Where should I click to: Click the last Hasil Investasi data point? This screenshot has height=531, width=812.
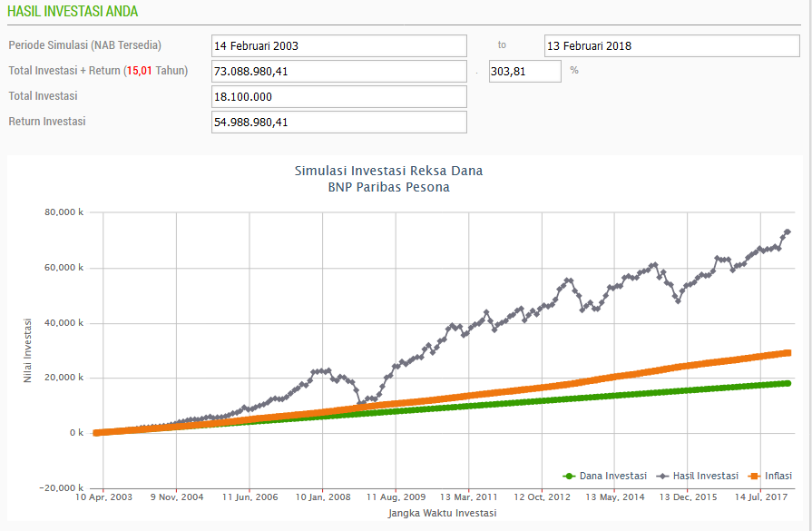[x=787, y=232]
